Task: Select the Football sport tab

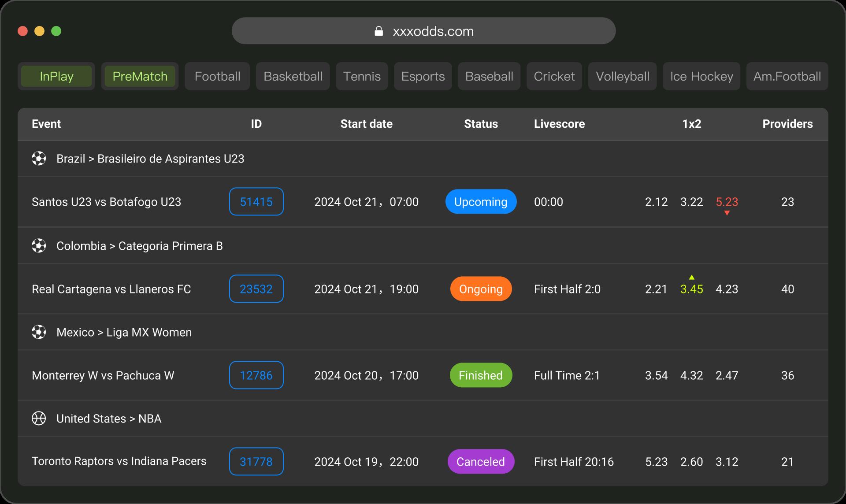Action: (x=217, y=76)
